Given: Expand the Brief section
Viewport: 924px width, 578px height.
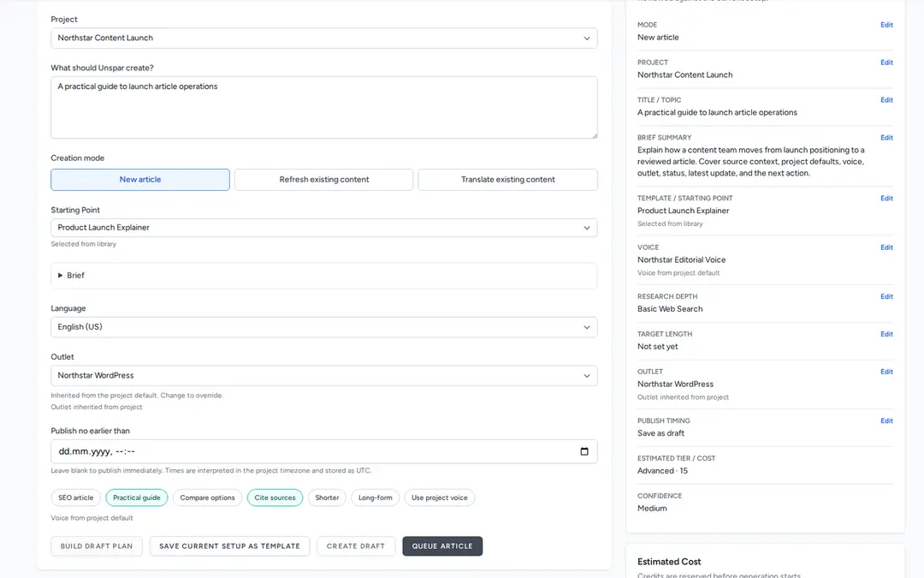Looking at the screenshot, I should (x=323, y=276).
